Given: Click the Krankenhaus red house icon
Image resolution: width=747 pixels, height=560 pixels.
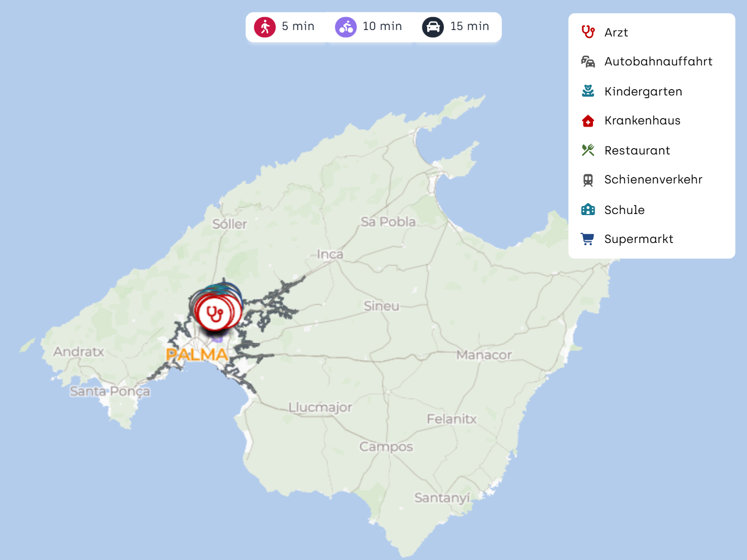Looking at the screenshot, I should tap(588, 121).
